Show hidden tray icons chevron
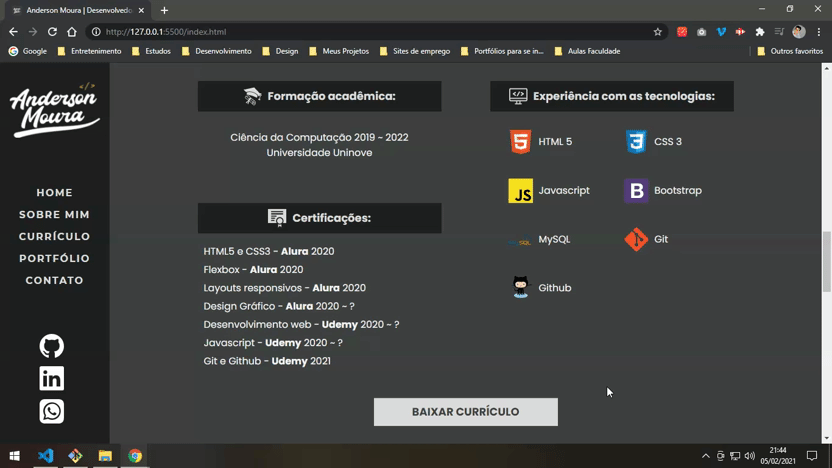The height and width of the screenshot is (468, 832). click(705, 456)
